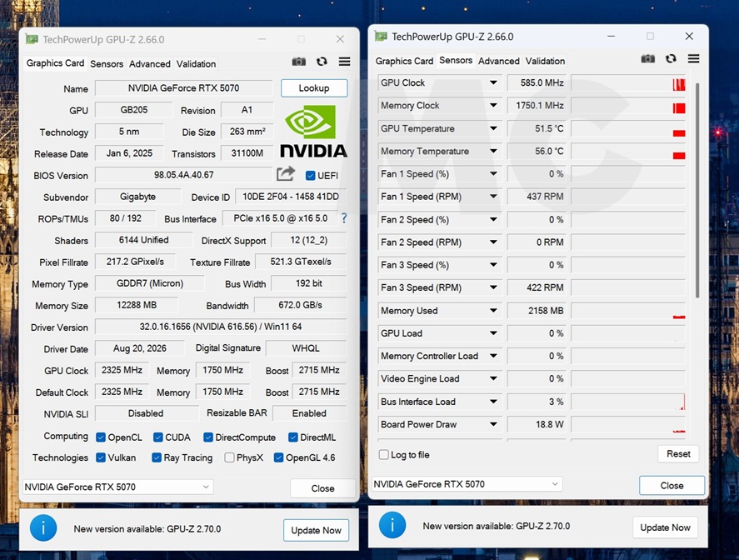Open the hamburger menu in left GPU-Z window
The image size is (739, 560).
345,62
